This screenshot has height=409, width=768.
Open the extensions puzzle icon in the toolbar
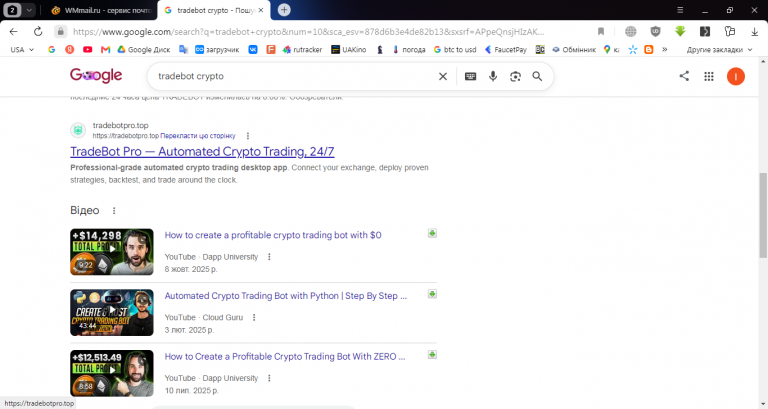[730, 32]
